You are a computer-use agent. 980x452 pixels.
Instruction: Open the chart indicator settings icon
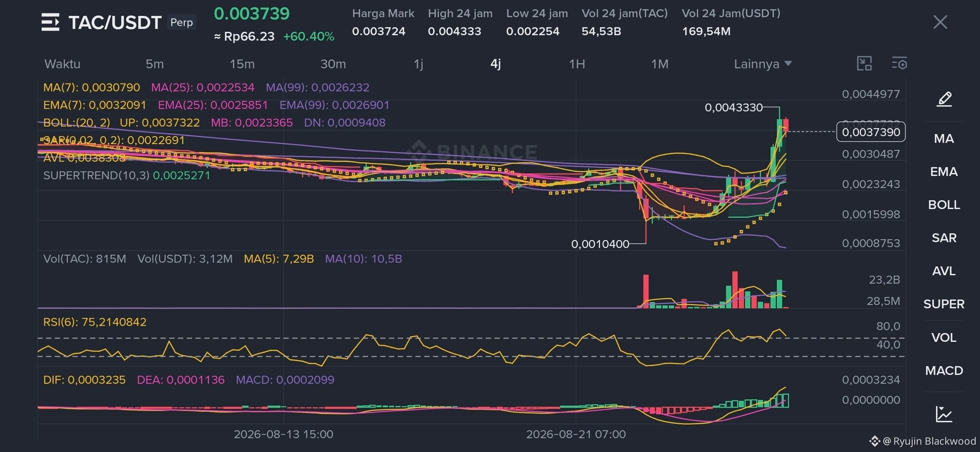(x=899, y=64)
